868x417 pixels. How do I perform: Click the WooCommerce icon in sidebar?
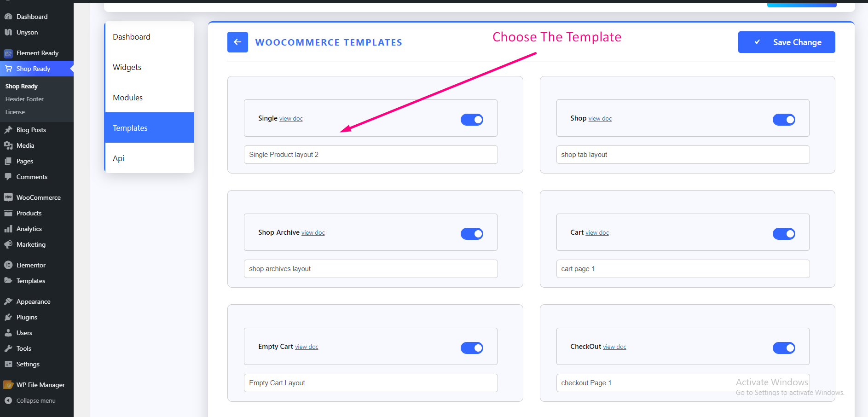tap(8, 197)
